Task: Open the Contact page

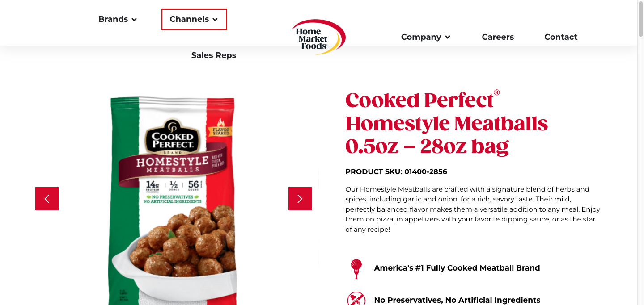Action: click(x=561, y=37)
